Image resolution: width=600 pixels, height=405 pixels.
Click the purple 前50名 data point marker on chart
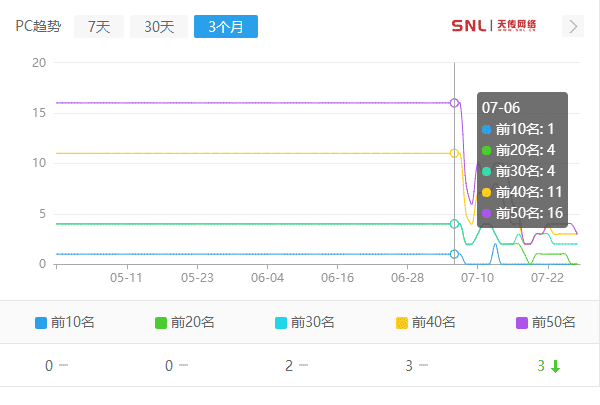point(455,103)
